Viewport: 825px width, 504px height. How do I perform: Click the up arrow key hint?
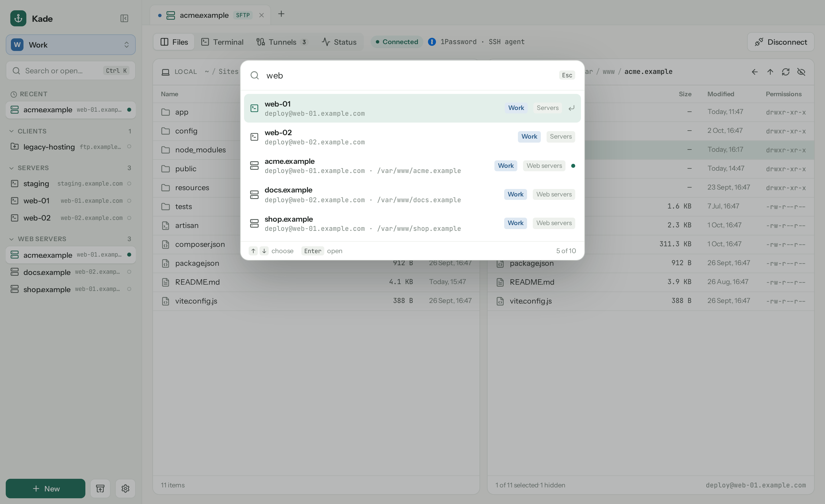pyautogui.click(x=253, y=251)
